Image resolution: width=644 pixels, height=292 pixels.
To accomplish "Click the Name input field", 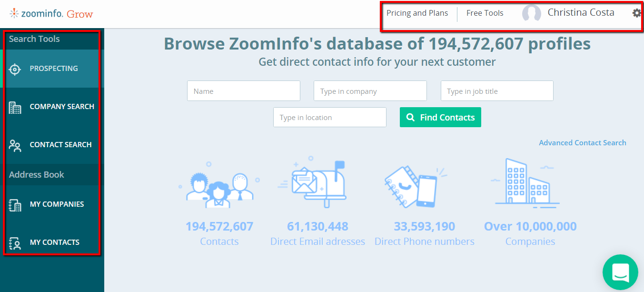I will click(x=243, y=91).
